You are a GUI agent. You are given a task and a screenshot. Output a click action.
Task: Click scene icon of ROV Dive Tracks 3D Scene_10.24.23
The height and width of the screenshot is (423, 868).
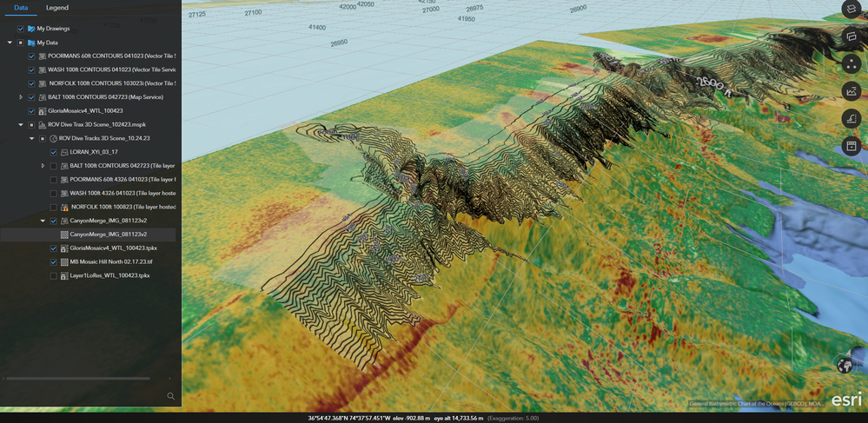[x=53, y=138]
